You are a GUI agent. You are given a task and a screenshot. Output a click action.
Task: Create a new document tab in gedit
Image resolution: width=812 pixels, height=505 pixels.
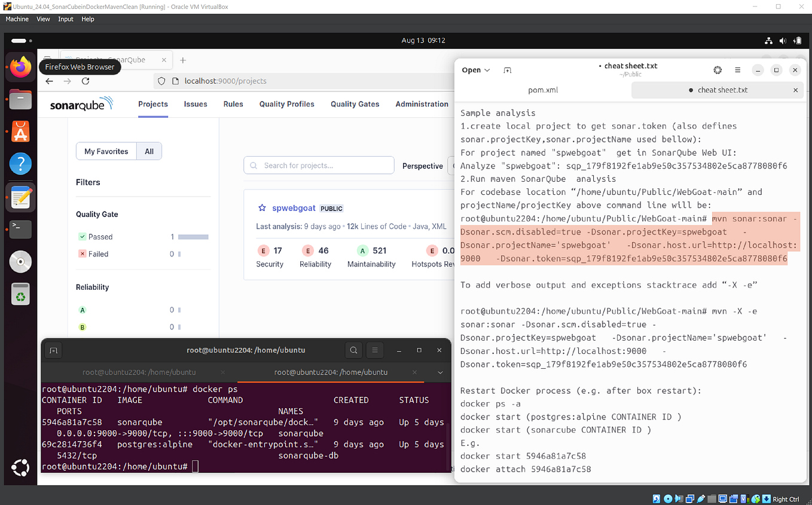[507, 70]
